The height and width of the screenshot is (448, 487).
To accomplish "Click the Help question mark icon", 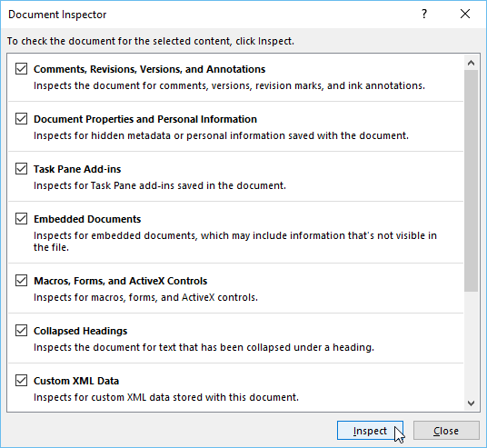I will click(424, 14).
